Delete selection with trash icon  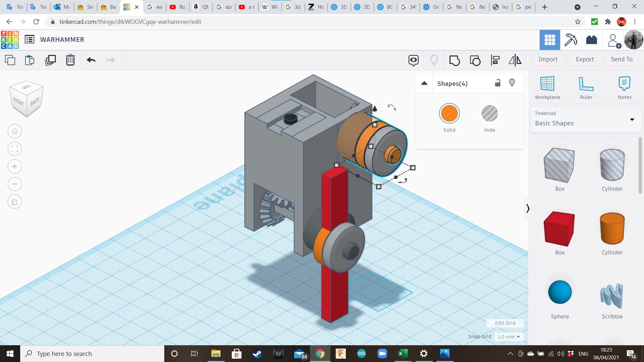click(70, 60)
